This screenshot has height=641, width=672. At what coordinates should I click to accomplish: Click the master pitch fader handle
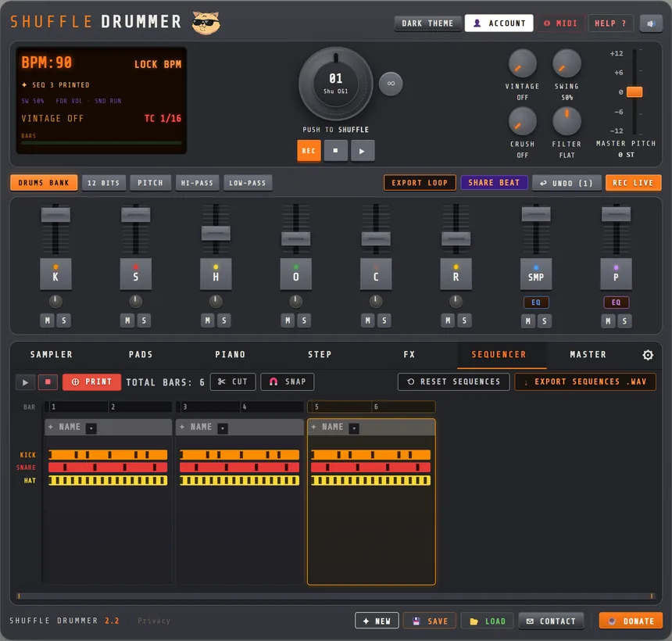coord(634,91)
